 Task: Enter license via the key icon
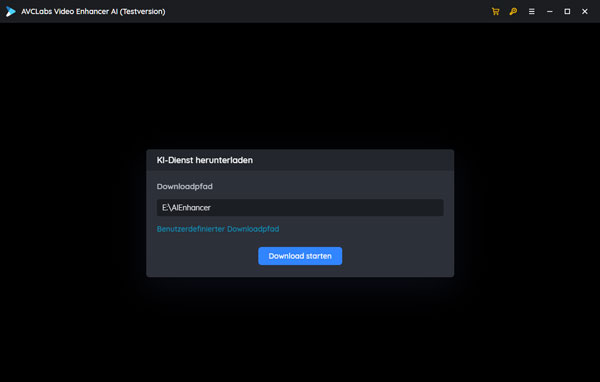click(513, 11)
